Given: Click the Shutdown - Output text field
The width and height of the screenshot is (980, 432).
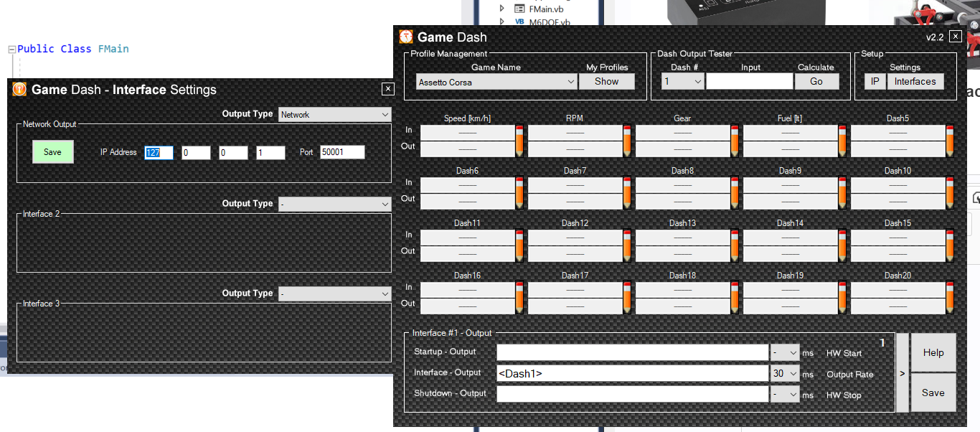Looking at the screenshot, I should 633,394.
